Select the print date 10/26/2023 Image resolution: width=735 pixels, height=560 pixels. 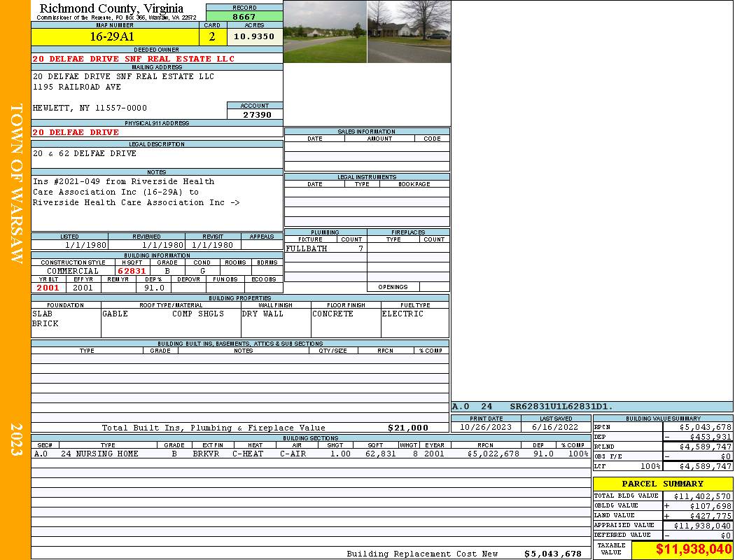(x=486, y=427)
